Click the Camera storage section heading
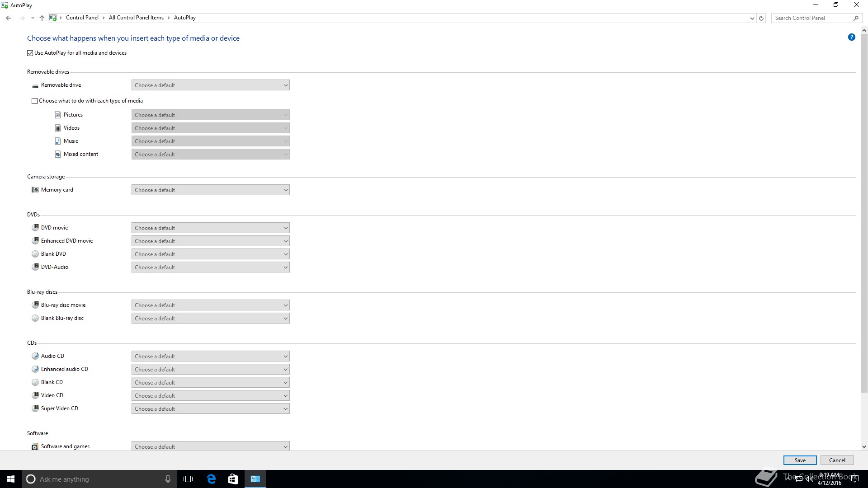The width and height of the screenshot is (868, 488). 46,177
